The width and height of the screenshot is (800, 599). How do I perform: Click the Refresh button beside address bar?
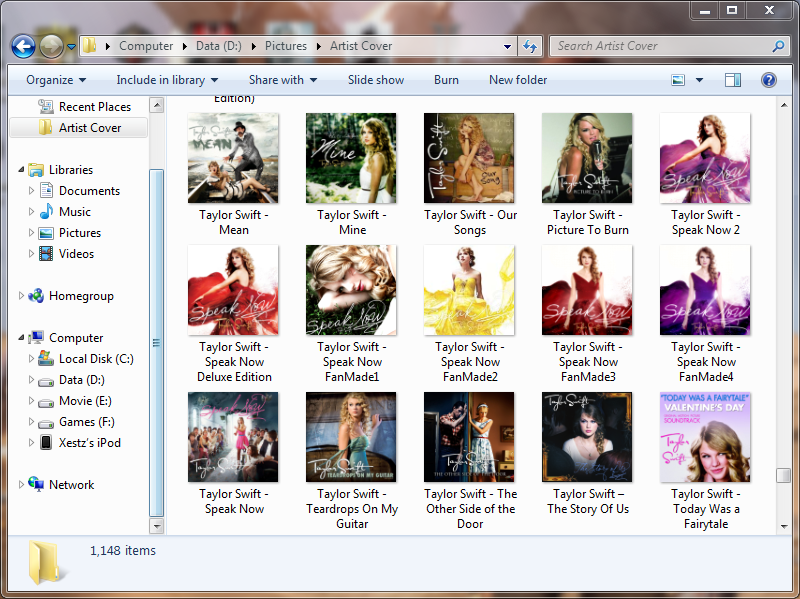pyautogui.click(x=530, y=46)
